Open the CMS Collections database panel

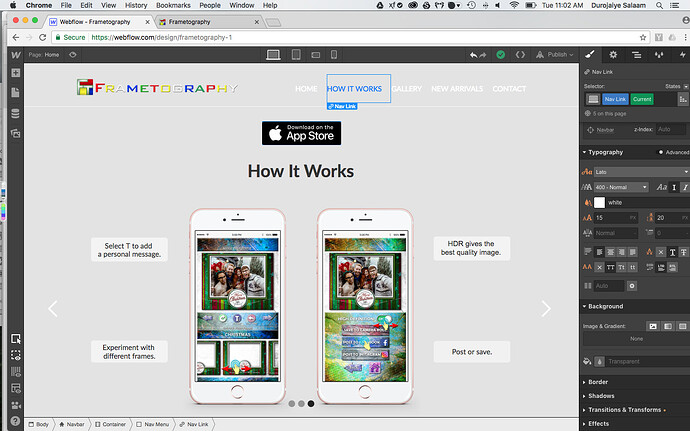[x=15, y=113]
